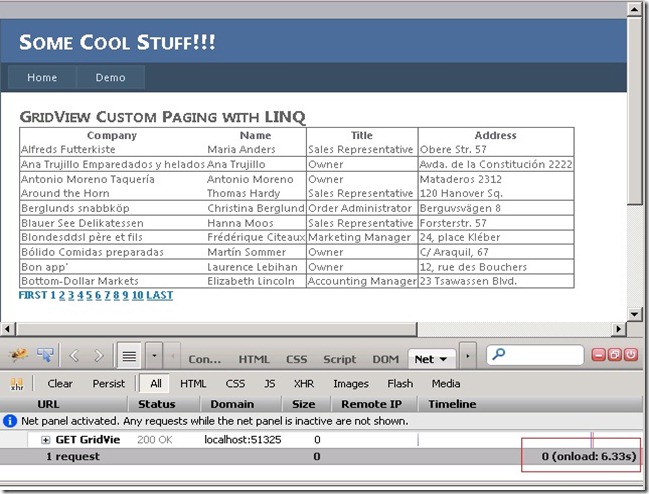649x494 pixels.
Task: Deactivate Firebug with red power icon
Action: tap(631, 355)
